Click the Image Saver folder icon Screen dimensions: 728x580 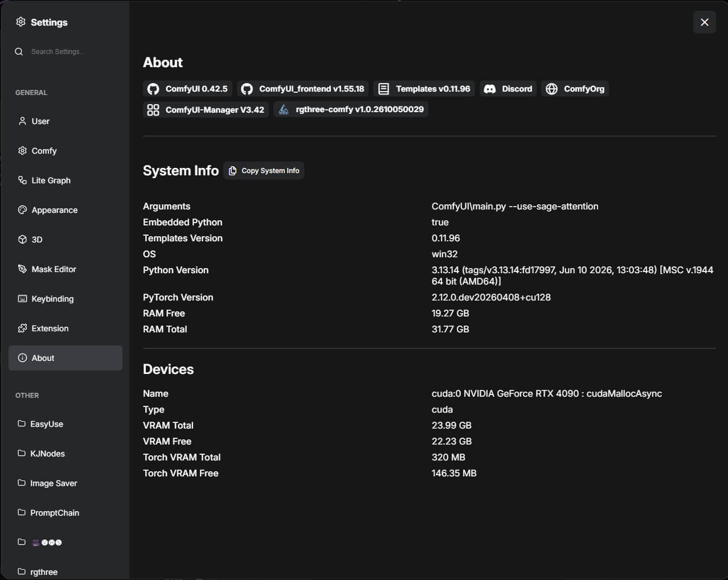(x=22, y=483)
